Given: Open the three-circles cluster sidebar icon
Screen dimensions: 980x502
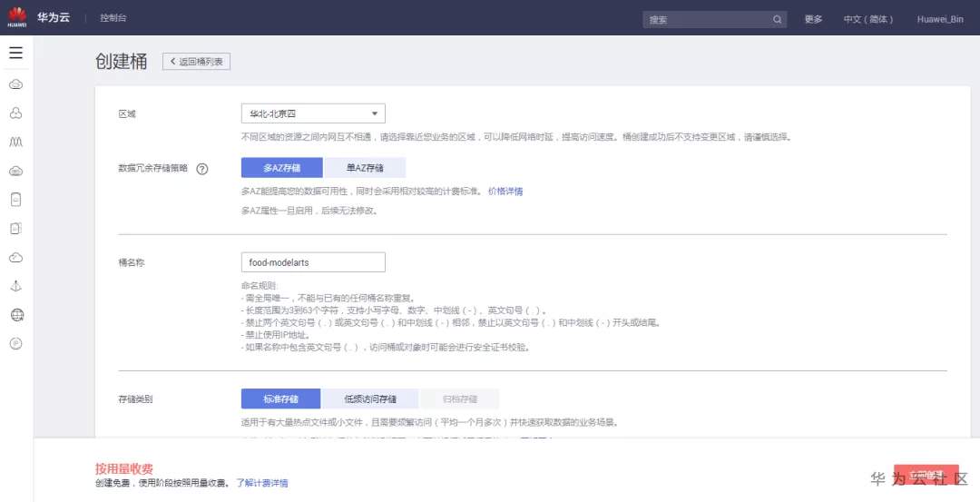Looking at the screenshot, I should coord(16,113).
